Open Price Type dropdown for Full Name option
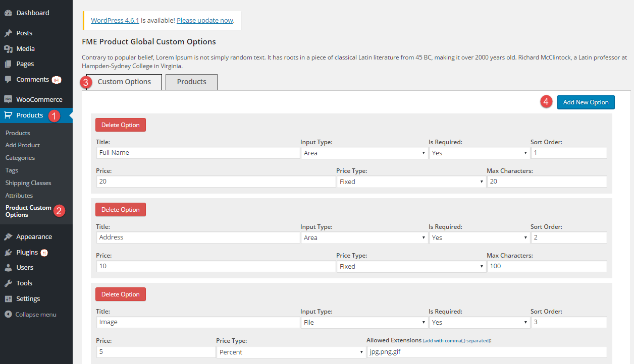Image resolution: width=634 pixels, height=364 pixels. 411,181
